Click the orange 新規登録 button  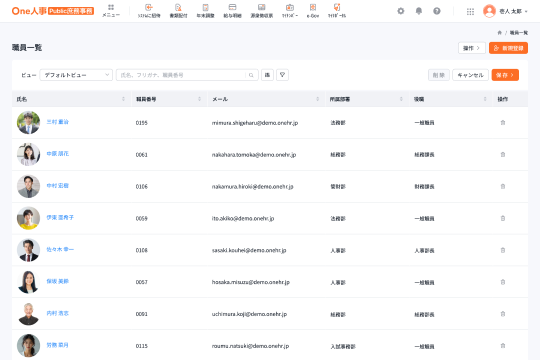pos(508,48)
